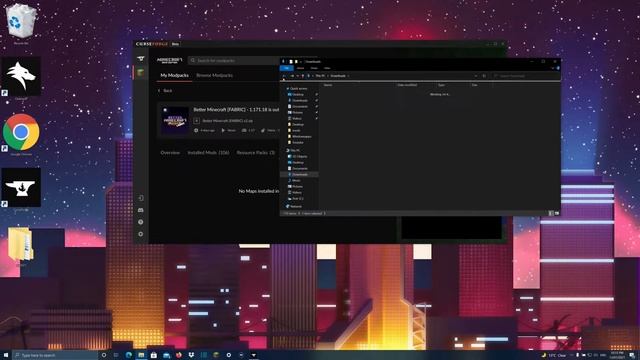Click the CurseForge login icon in sidebar

tap(141, 198)
